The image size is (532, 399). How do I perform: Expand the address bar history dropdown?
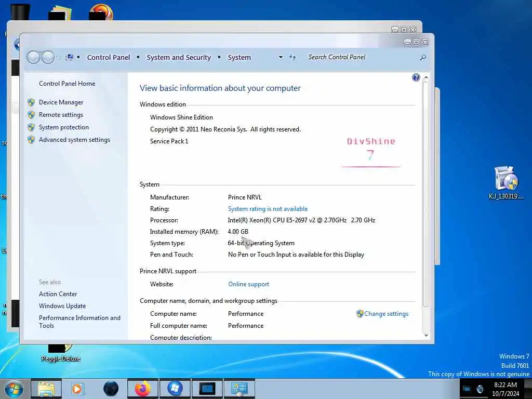point(281,57)
